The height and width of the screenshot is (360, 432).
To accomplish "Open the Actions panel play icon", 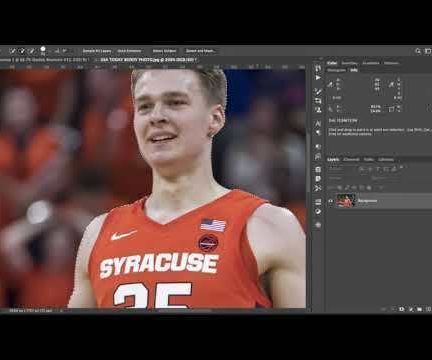I will tap(318, 78).
